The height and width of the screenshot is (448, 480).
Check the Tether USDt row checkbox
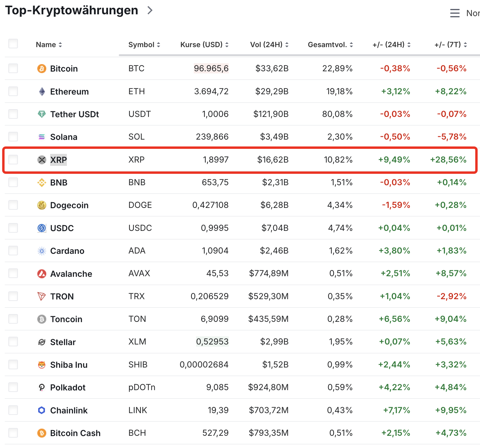[13, 114]
